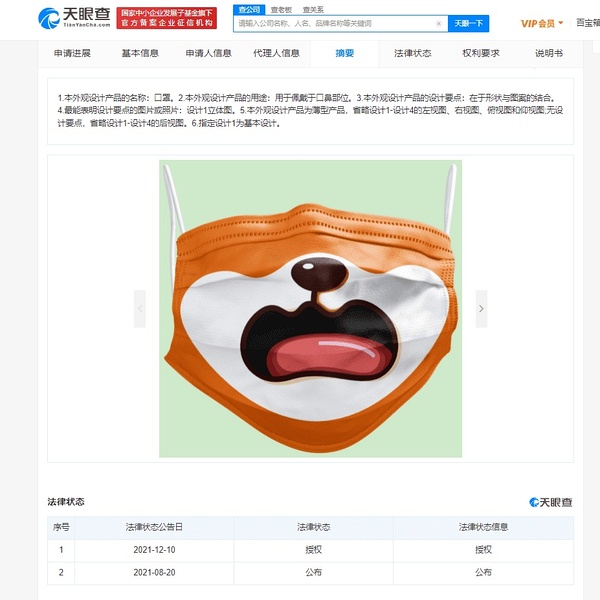600x600 pixels.
Task: Open the red 官方备案企业征信机构 banner
Action: tap(166, 18)
